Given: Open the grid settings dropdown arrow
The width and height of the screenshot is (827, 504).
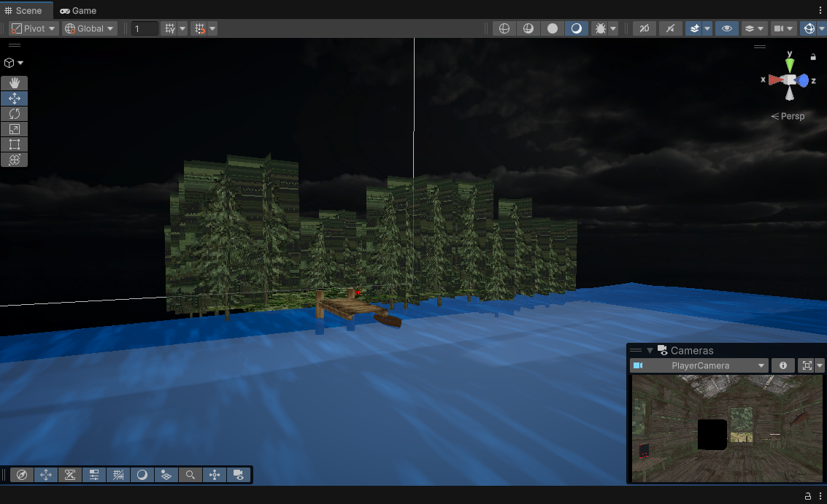Looking at the screenshot, I should click(182, 28).
